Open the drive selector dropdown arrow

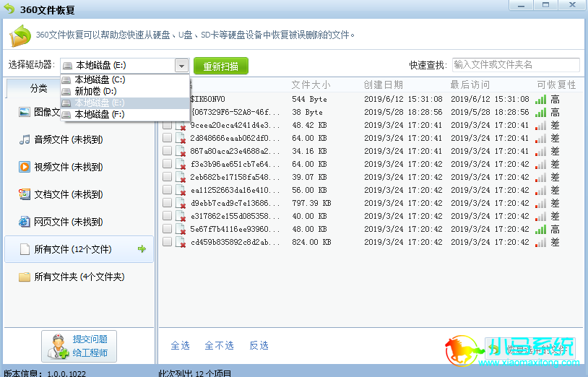(x=181, y=66)
